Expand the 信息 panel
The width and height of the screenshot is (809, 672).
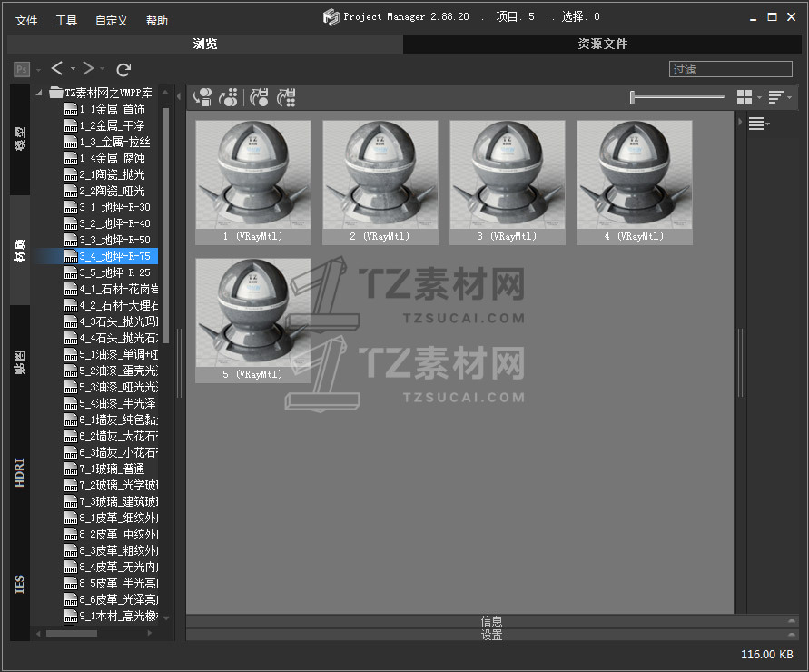coord(490,621)
